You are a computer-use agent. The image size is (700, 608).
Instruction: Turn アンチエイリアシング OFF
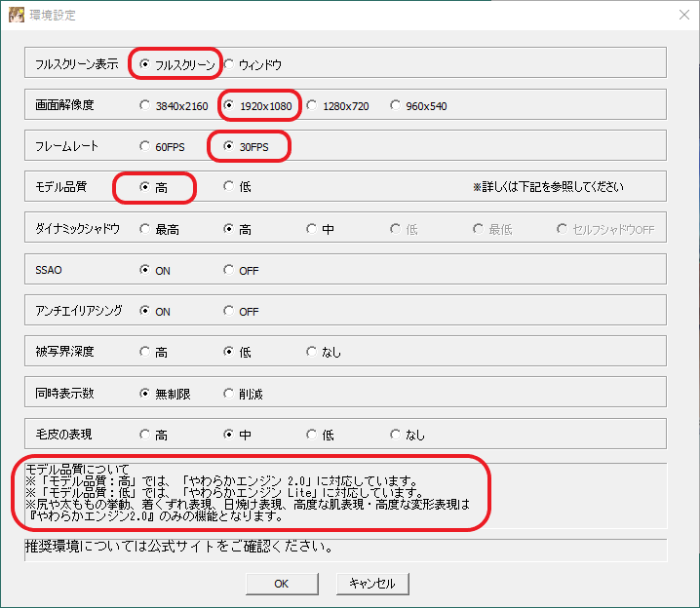coord(229,311)
